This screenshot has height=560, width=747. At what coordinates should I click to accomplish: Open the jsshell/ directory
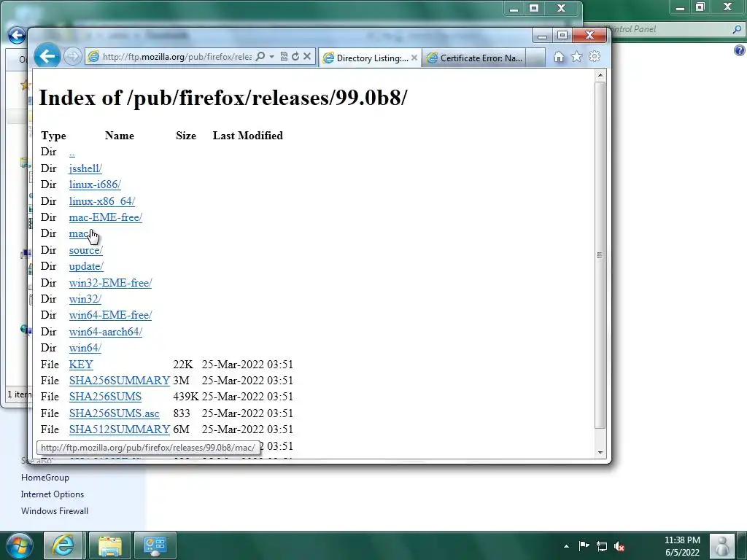(85, 168)
